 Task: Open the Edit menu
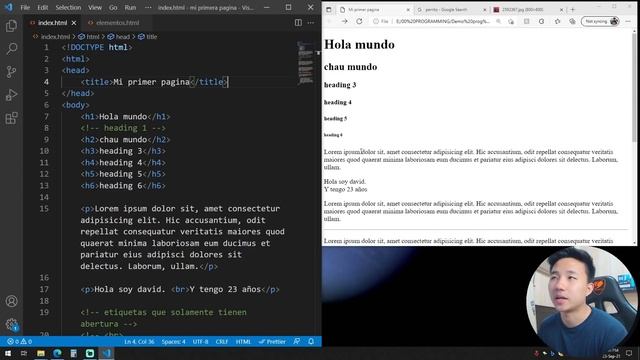point(42,7)
